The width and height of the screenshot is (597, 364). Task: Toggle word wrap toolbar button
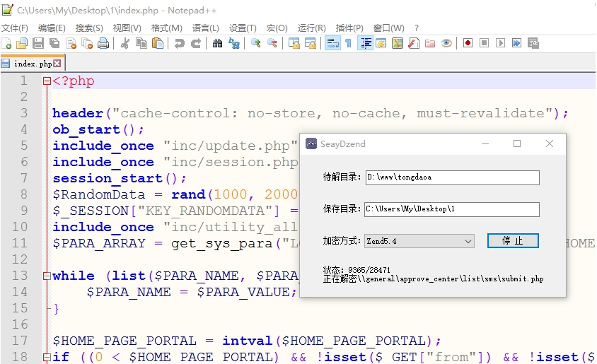pos(332,43)
